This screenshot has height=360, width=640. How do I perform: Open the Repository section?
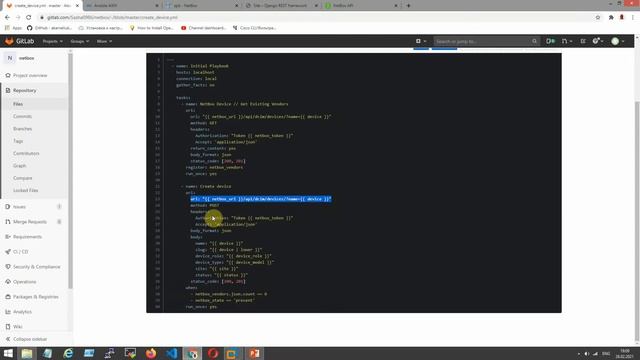pos(24,90)
